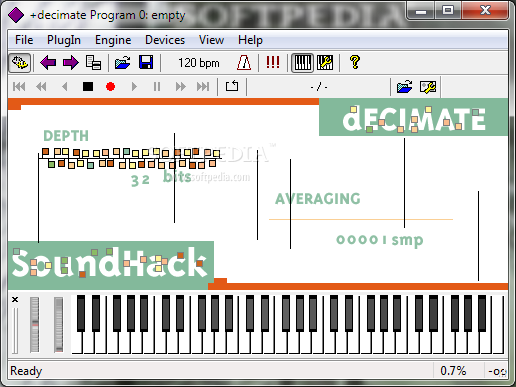This screenshot has height=387, width=516.
Task: Open the File menu
Action: click(x=24, y=40)
